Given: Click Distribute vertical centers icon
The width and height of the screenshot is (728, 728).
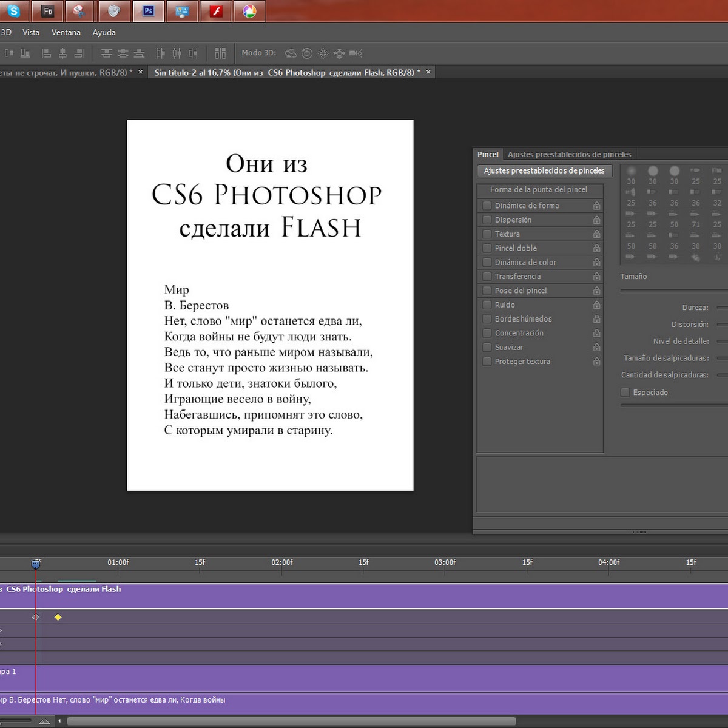Looking at the screenshot, I should pos(123,53).
